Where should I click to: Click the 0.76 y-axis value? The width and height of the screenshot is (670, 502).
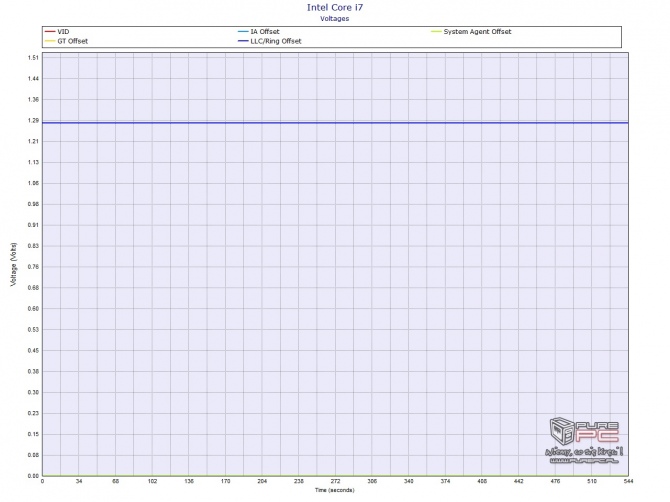(x=33, y=267)
